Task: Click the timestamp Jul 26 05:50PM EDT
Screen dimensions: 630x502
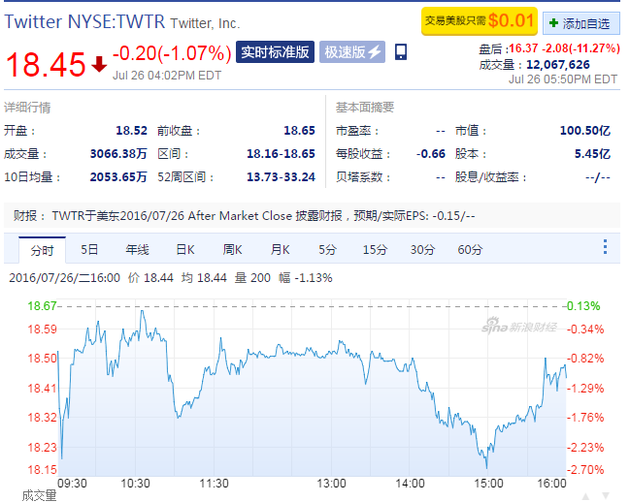Action: (x=563, y=79)
